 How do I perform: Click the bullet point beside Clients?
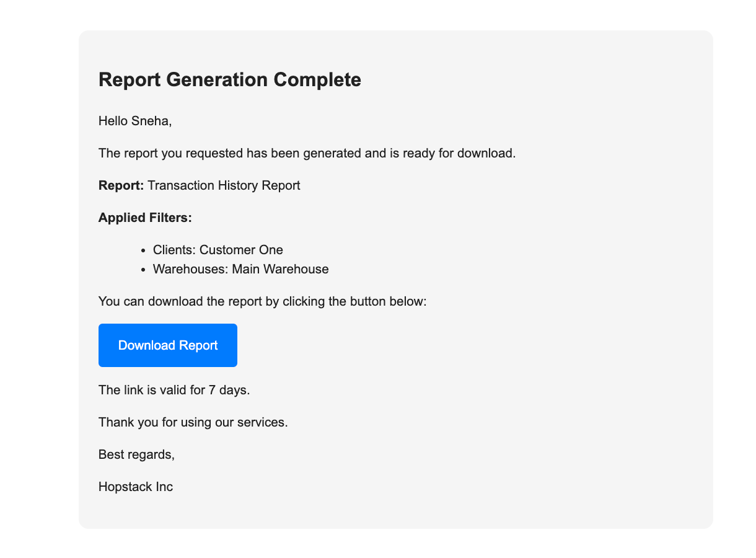coord(144,250)
